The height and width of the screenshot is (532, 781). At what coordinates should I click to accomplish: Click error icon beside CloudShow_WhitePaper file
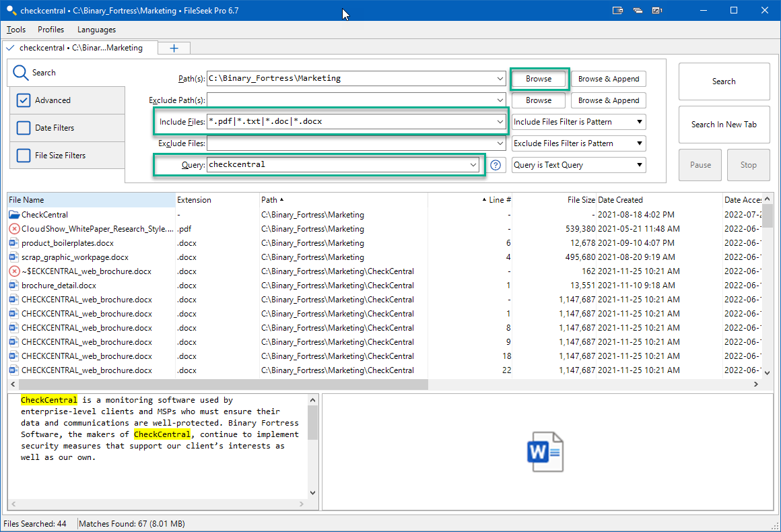[x=14, y=229]
